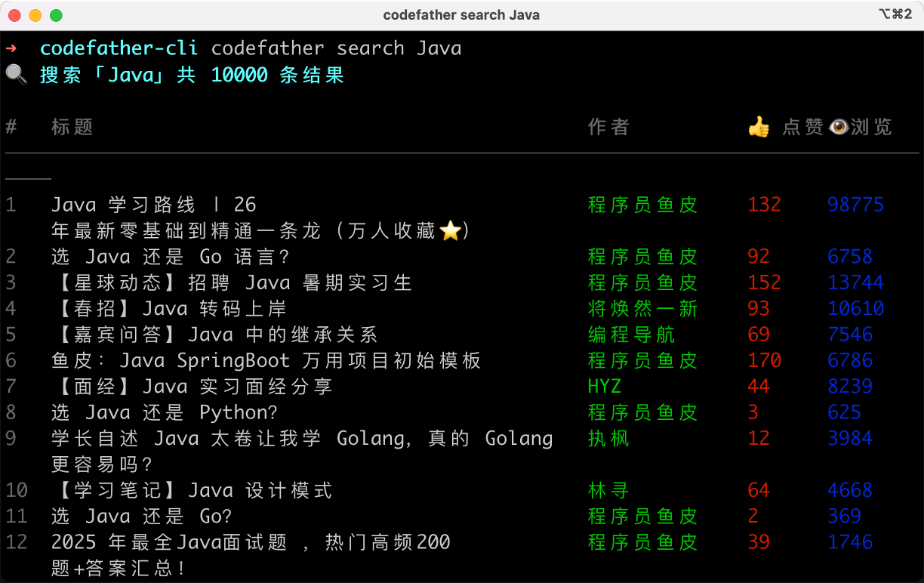Open "【学习笔记】Java 设计模式" result
Image resolution: width=924 pixels, height=583 pixels.
(192, 490)
